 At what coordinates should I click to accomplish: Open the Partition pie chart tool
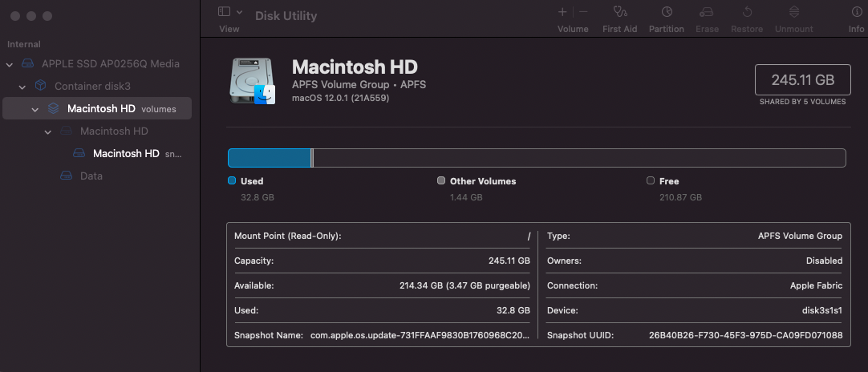(667, 11)
